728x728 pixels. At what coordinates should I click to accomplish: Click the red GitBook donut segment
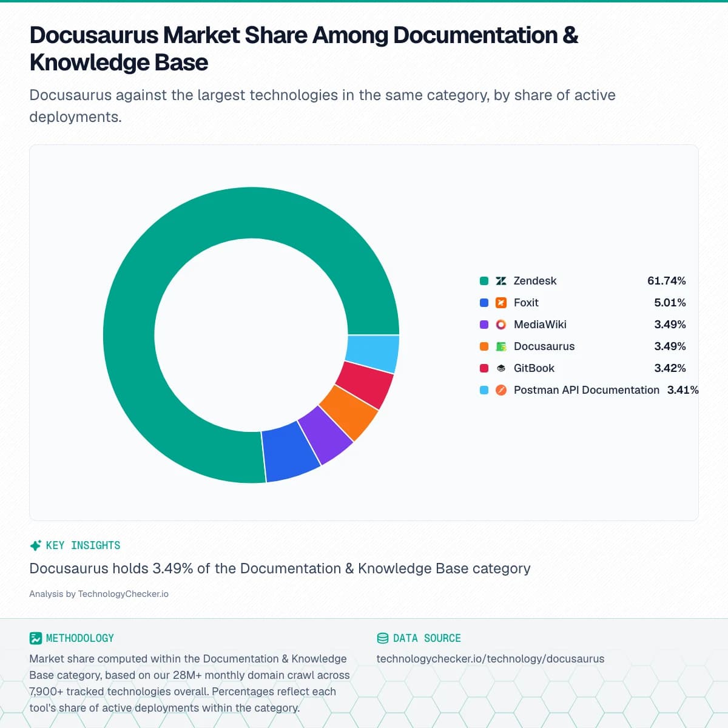365,385
